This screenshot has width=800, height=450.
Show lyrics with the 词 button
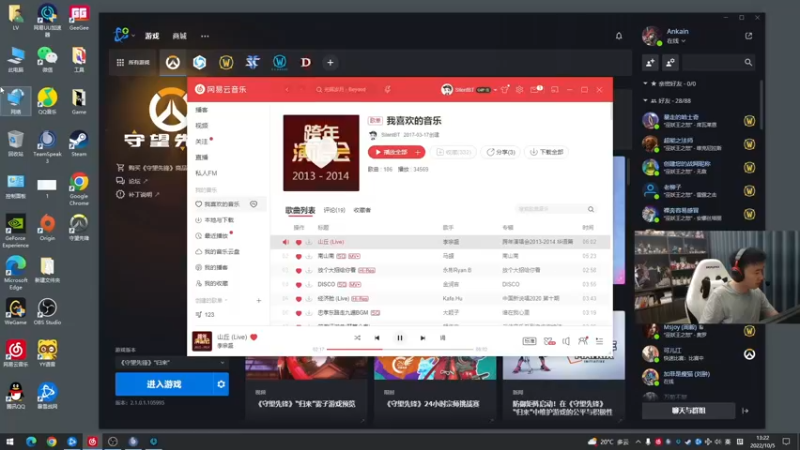pyautogui.click(x=442, y=338)
